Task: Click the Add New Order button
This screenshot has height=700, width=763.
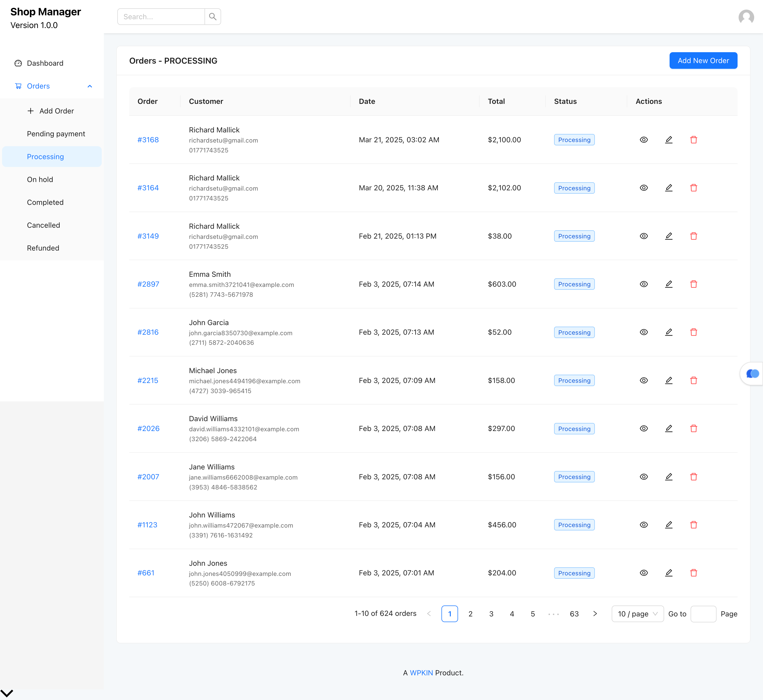Action: point(703,60)
